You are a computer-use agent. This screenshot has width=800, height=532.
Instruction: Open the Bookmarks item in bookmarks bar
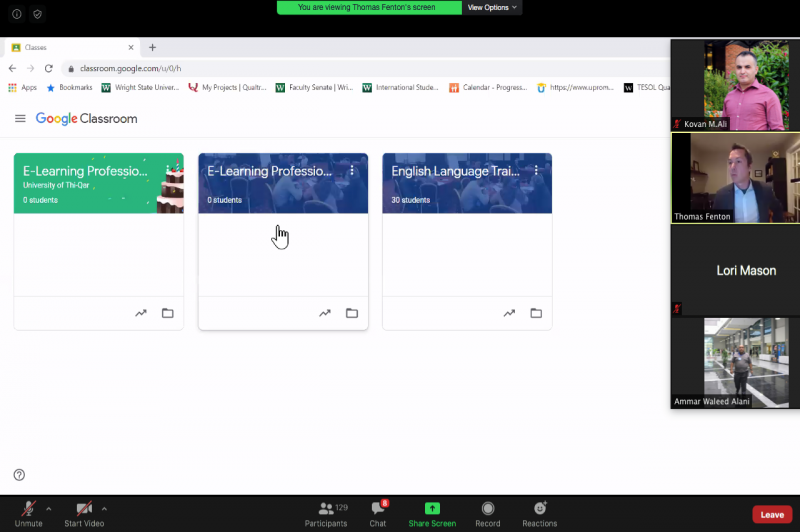click(x=69, y=88)
